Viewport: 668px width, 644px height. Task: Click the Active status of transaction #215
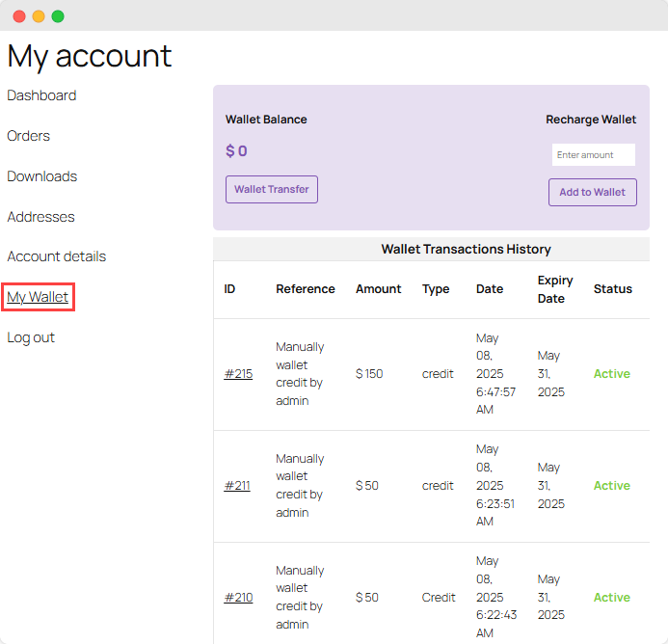click(611, 373)
